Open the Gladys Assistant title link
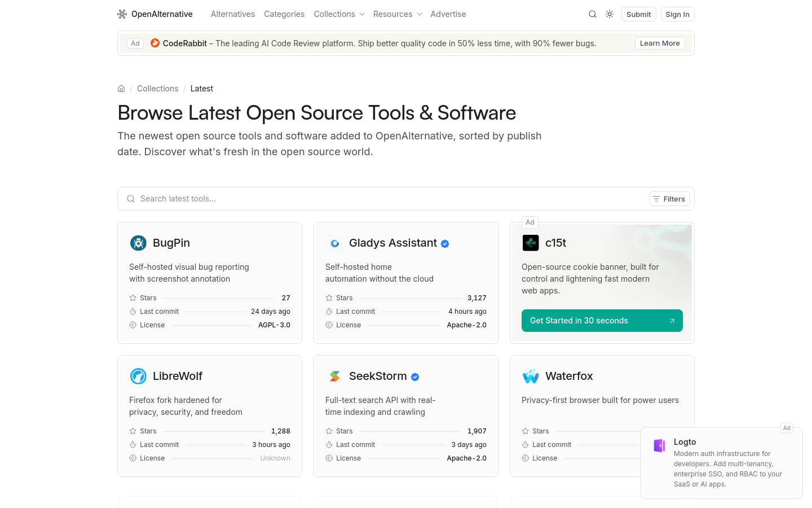This screenshot has height=508, width=812. coord(393,243)
